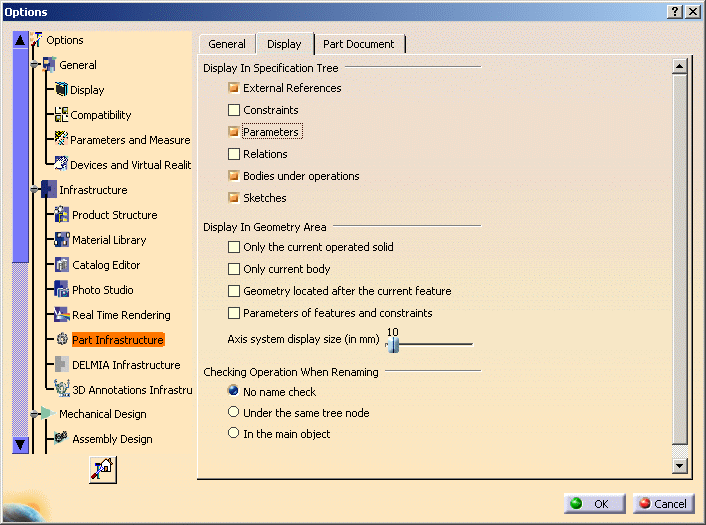The width and height of the screenshot is (706, 525).
Task: Open the Product Structure icon
Action: (62, 215)
